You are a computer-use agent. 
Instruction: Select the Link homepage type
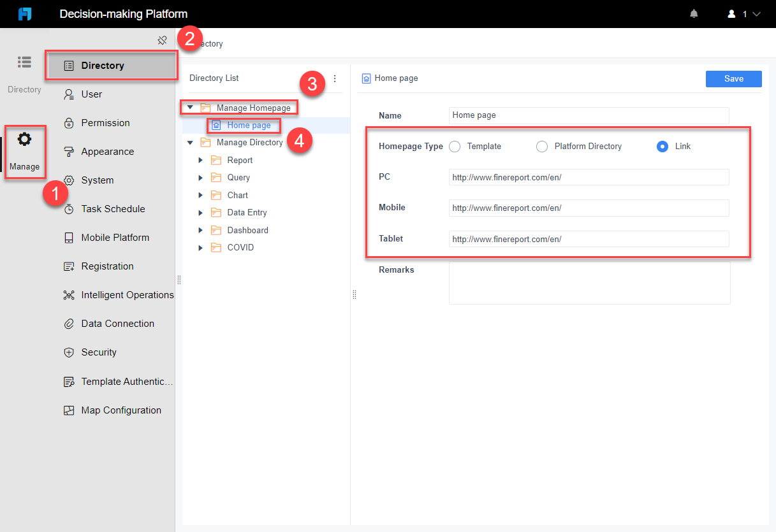662,146
